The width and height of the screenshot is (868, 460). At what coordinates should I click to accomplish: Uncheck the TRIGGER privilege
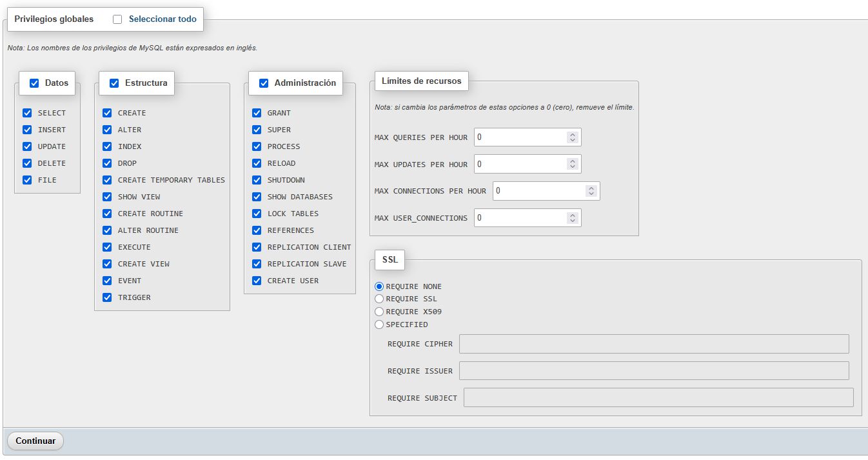click(107, 297)
